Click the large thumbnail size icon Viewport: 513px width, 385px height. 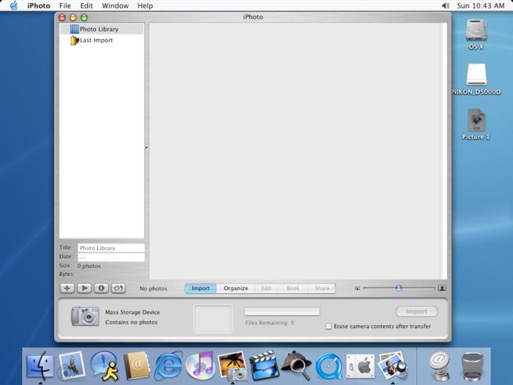[x=442, y=288]
